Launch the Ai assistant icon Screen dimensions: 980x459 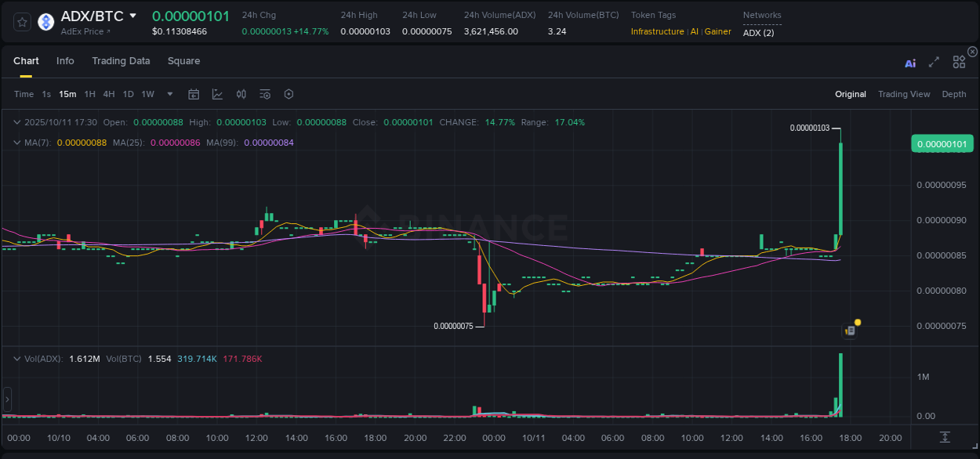pos(910,63)
